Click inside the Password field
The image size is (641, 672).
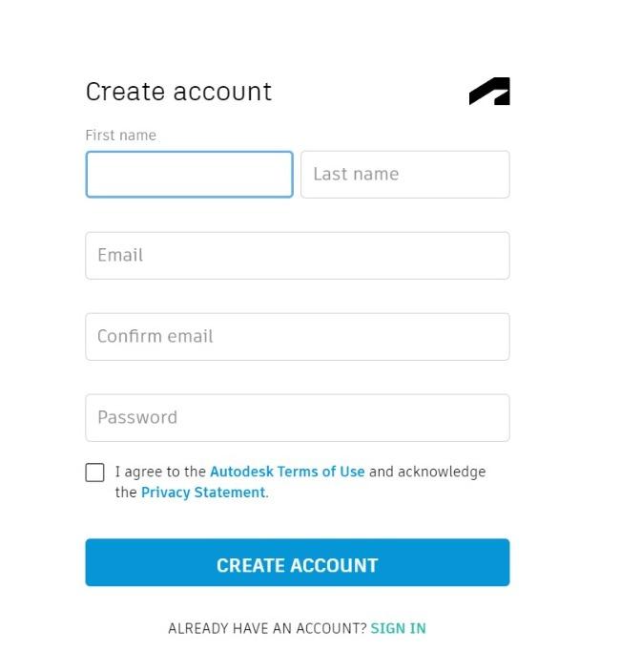[297, 418]
